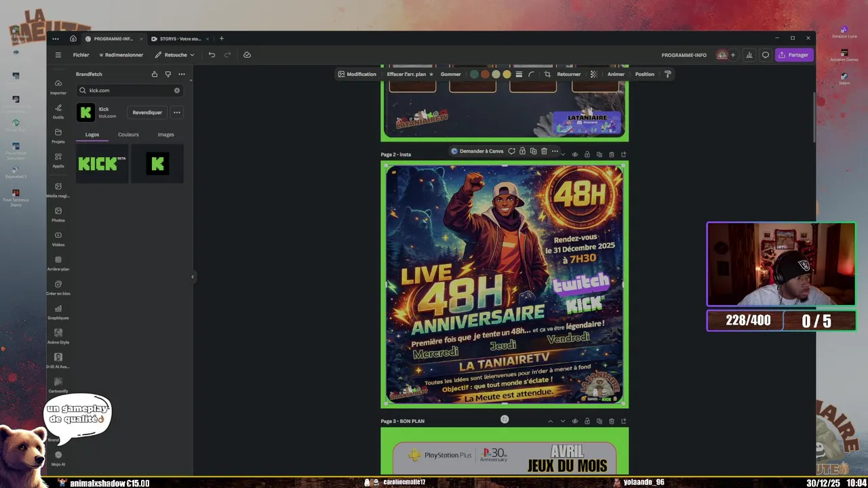Expand the Retouche dropdown
The image size is (868, 488).
175,55
